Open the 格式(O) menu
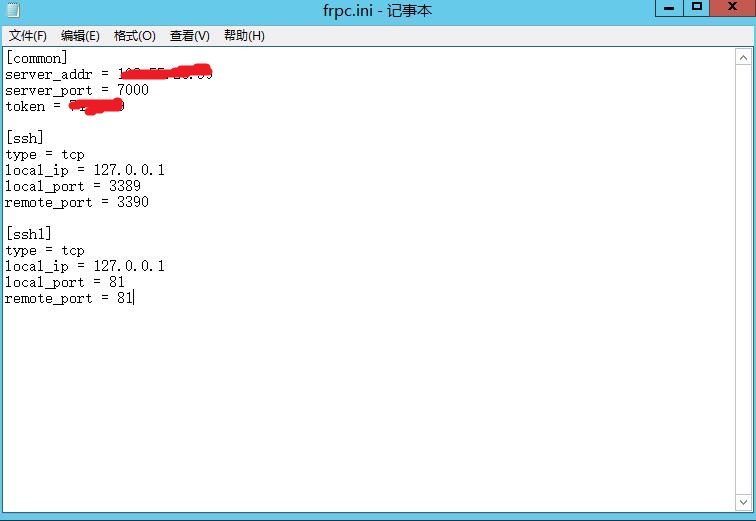 click(134, 35)
